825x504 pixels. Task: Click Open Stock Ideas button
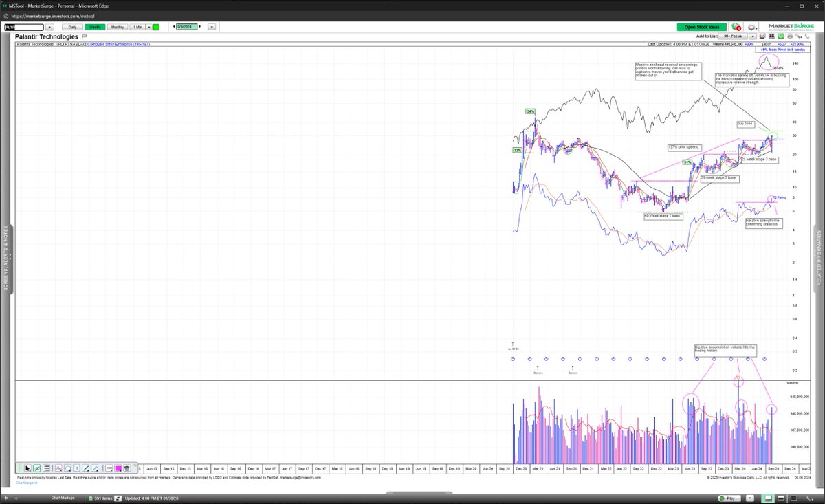(x=701, y=27)
